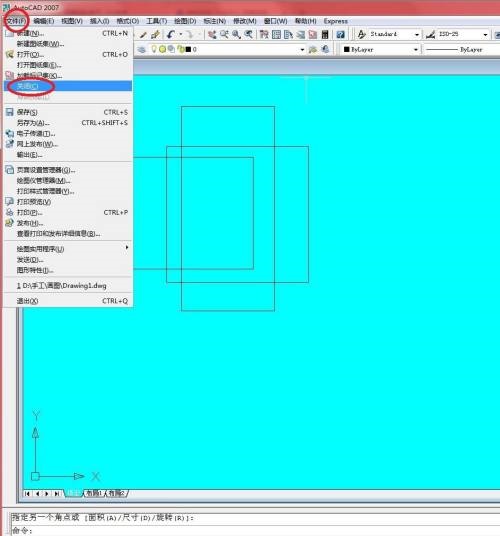Choose the highlighted 关闭(C) menu entry
This screenshot has height=536, width=500.
(x=68, y=86)
